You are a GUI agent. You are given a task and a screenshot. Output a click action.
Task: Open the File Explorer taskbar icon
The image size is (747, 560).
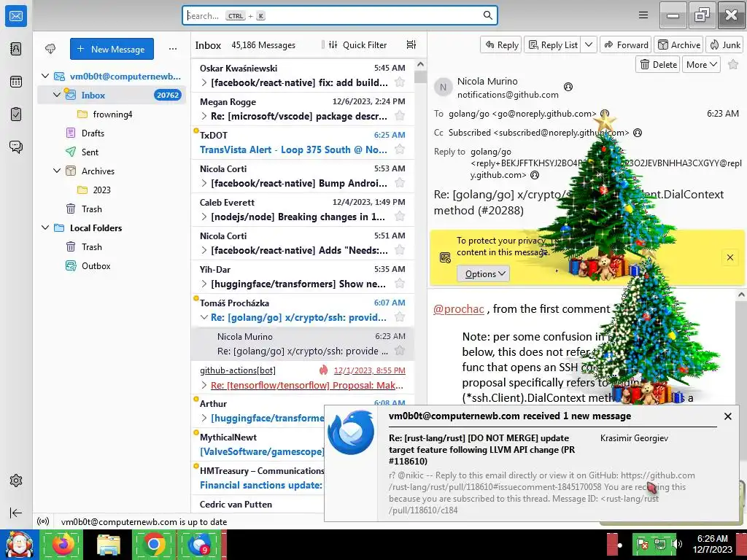[x=109, y=544]
